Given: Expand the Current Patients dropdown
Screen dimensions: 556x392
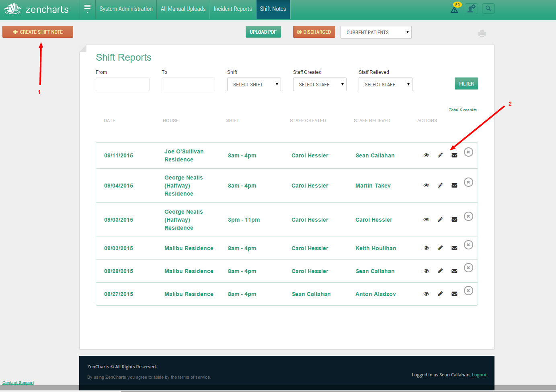Looking at the screenshot, I should tap(376, 32).
